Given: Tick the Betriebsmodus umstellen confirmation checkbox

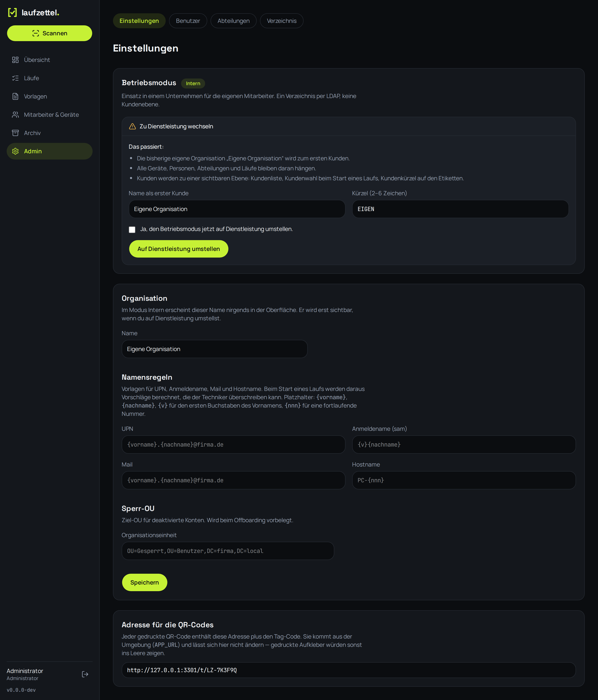Looking at the screenshot, I should tap(132, 229).
